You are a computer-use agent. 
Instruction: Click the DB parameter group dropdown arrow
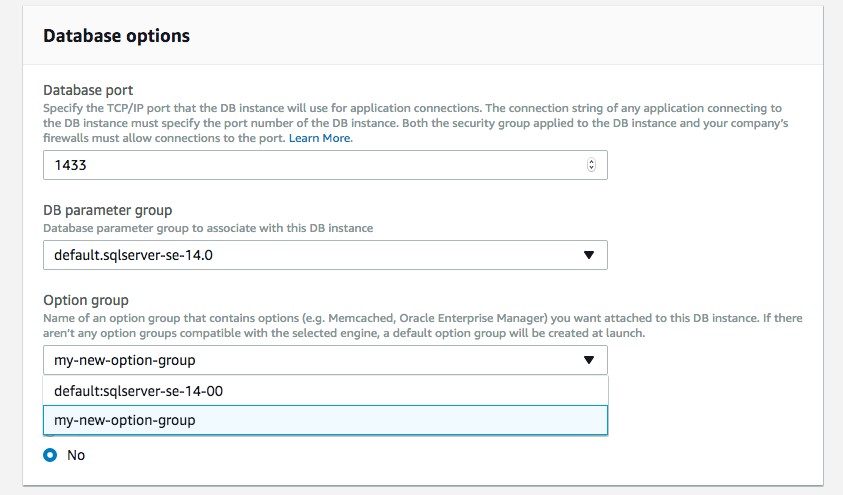(590, 256)
